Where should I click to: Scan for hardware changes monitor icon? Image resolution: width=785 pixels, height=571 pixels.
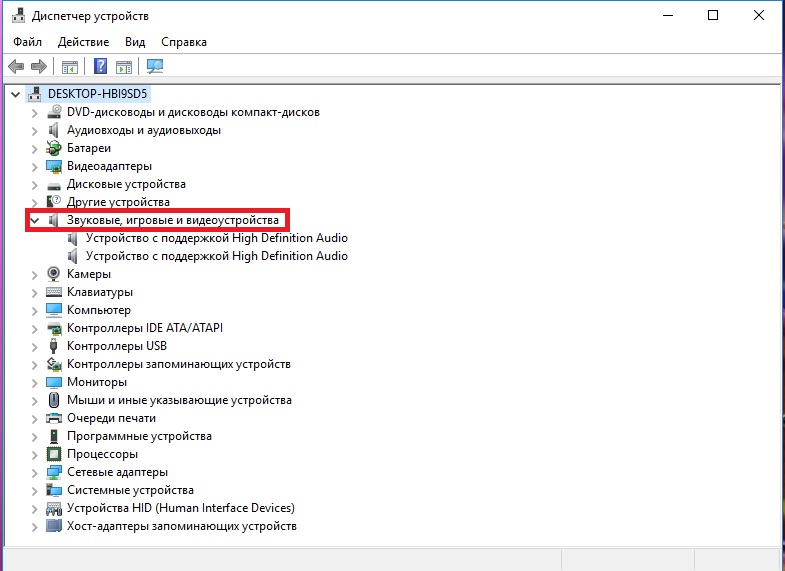coord(155,66)
